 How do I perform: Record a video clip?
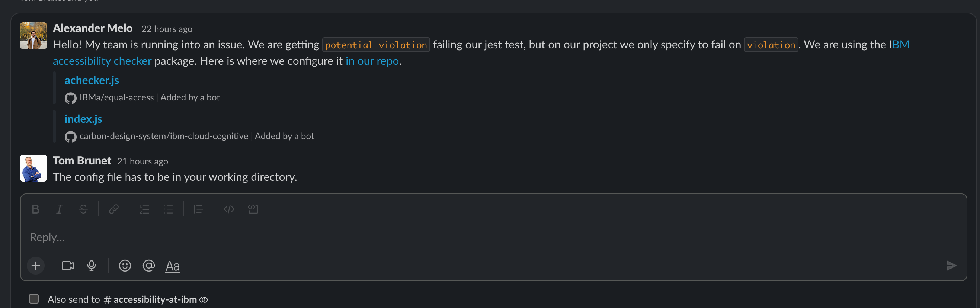coord(67,266)
